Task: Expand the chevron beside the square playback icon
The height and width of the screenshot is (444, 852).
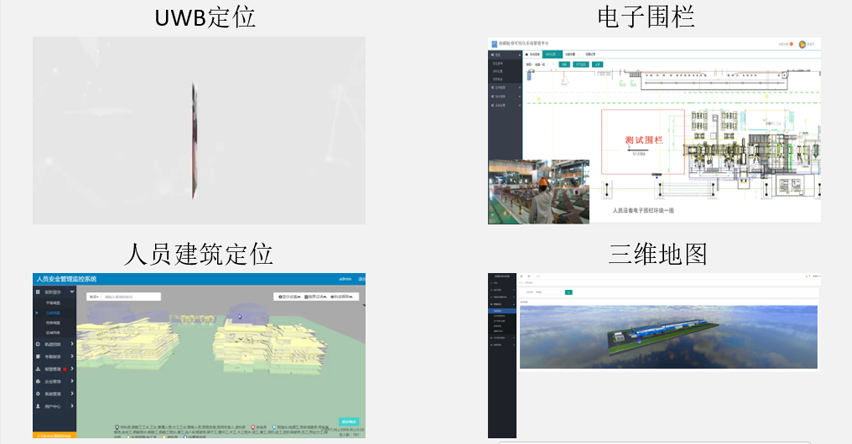Action: pos(72,344)
